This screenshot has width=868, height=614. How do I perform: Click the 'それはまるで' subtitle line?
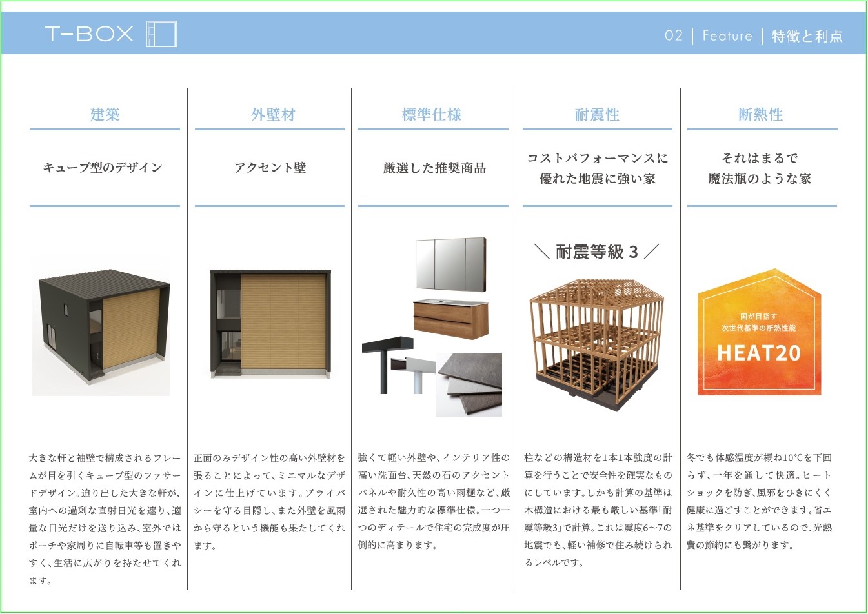(760, 158)
